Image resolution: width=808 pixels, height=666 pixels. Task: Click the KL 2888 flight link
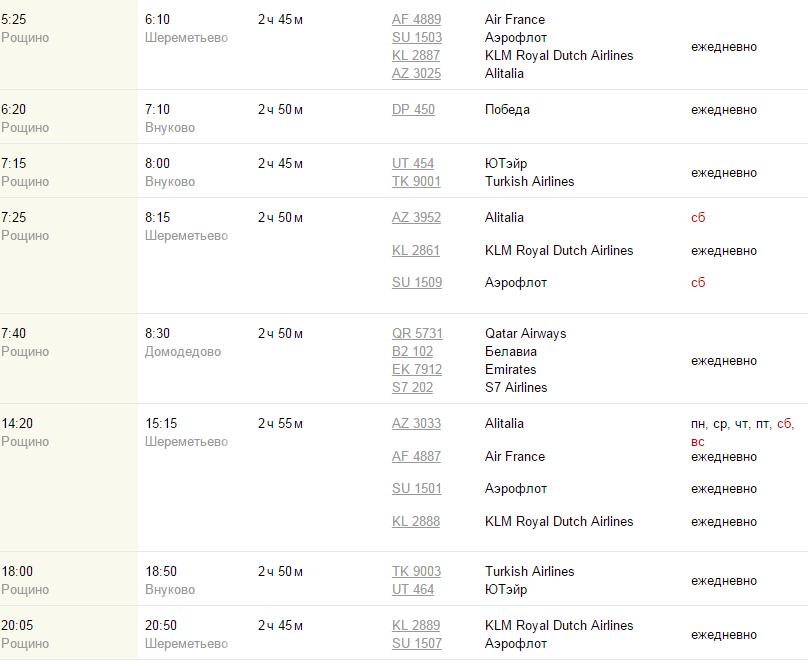tap(416, 522)
